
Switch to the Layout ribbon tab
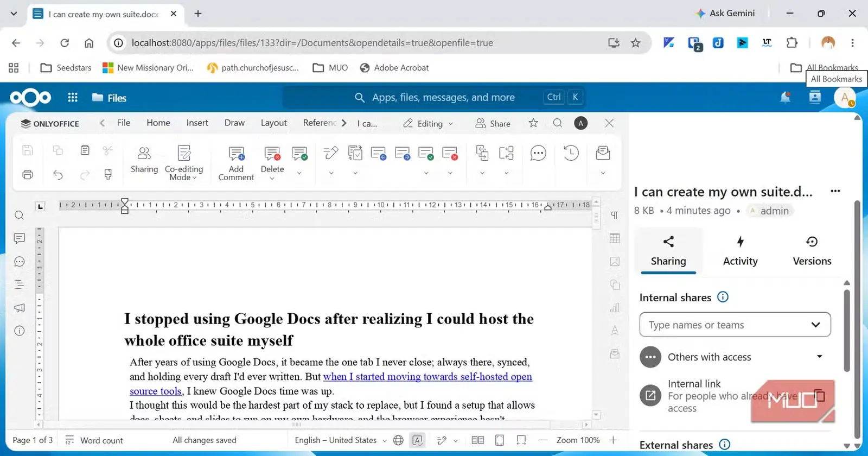[274, 123]
